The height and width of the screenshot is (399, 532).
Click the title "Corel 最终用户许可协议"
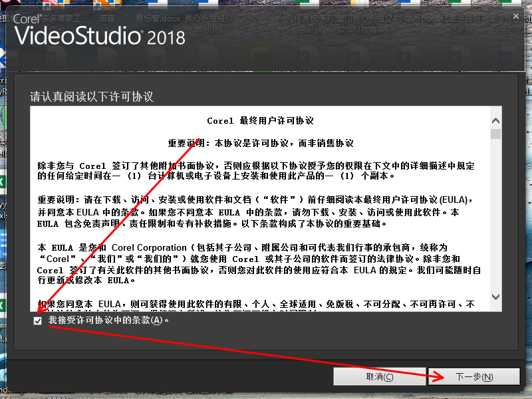pos(260,121)
